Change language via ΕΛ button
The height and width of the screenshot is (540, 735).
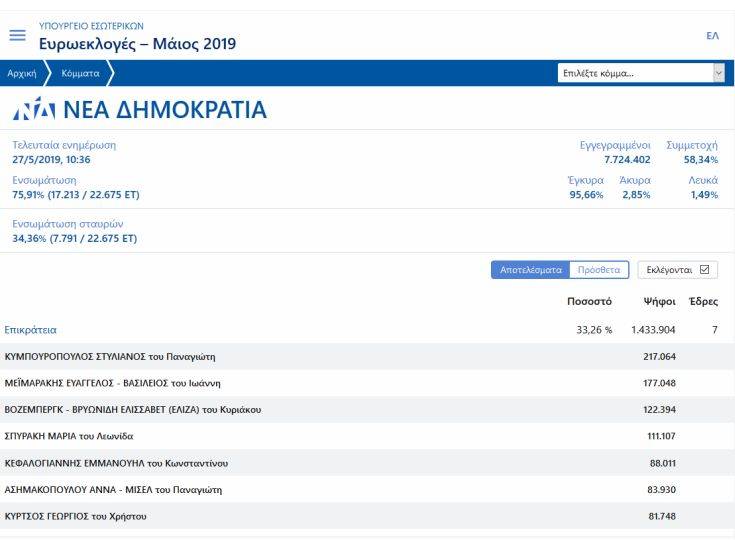click(x=712, y=35)
